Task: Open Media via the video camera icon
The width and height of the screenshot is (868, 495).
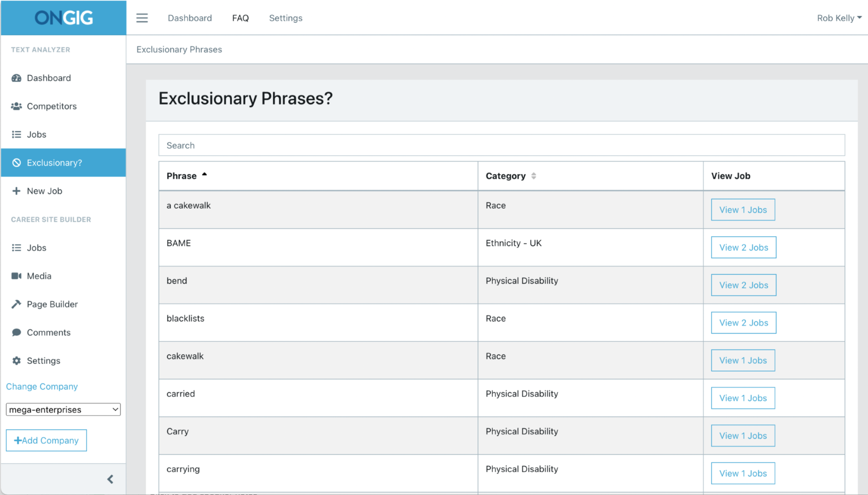Action: 16,276
